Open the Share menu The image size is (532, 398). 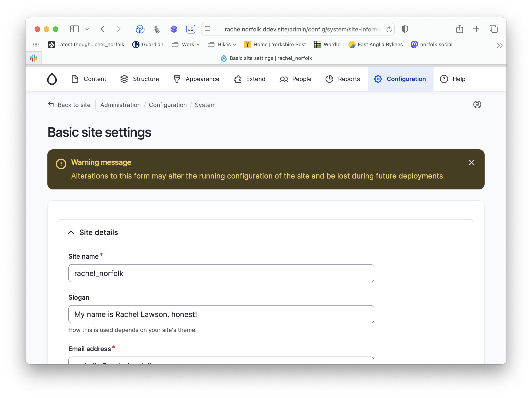[x=460, y=29]
